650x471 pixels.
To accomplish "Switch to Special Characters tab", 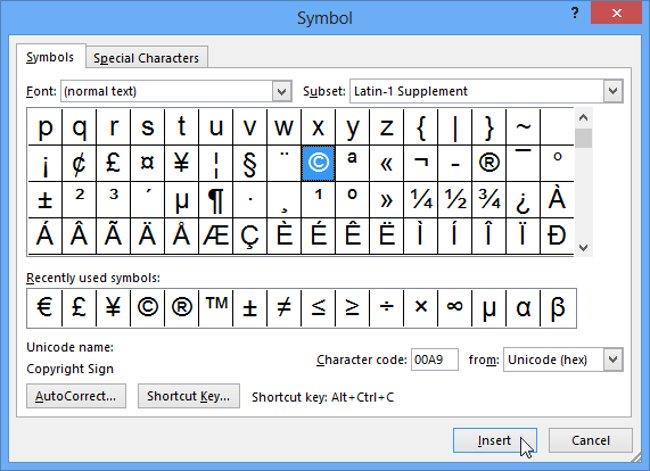I will pos(146,58).
